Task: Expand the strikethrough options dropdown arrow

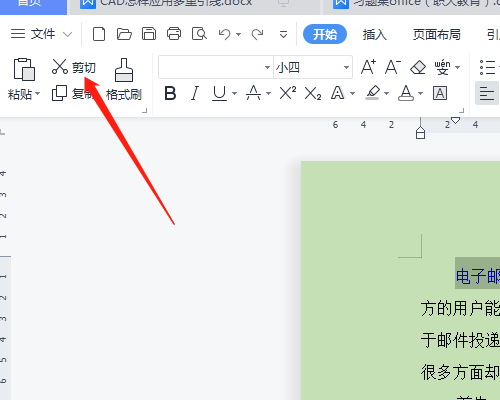Action: [x=269, y=94]
